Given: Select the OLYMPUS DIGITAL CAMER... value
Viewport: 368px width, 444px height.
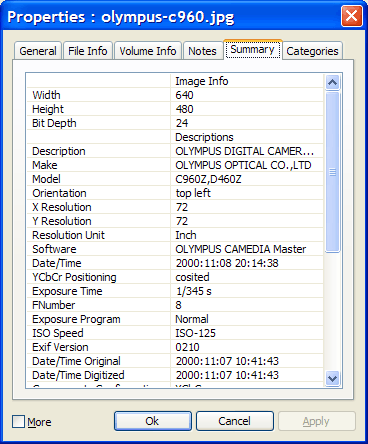Looking at the screenshot, I should coord(245,151).
